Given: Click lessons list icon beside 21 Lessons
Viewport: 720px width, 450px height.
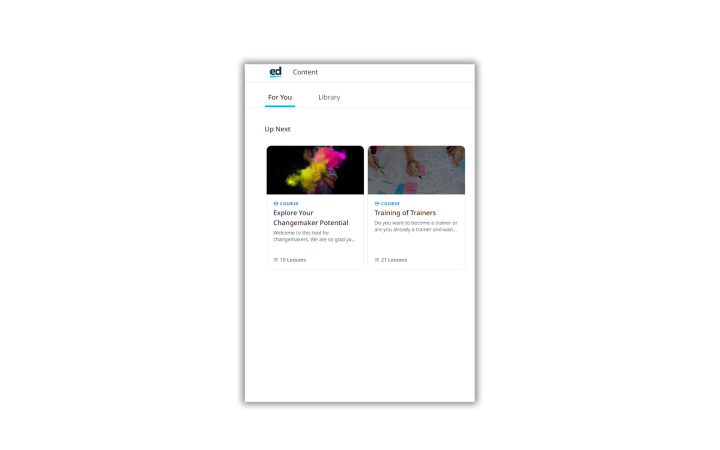Looking at the screenshot, I should tap(377, 260).
